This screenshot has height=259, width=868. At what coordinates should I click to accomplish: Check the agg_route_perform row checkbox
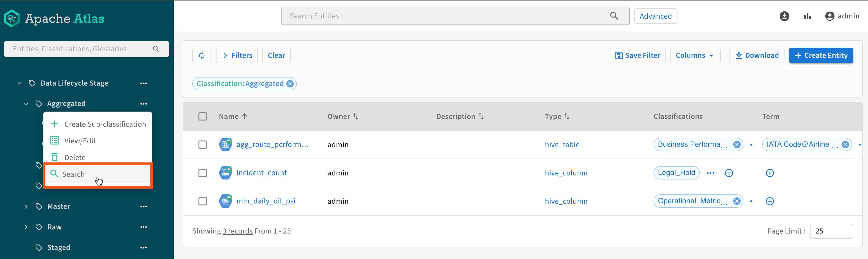pos(203,145)
